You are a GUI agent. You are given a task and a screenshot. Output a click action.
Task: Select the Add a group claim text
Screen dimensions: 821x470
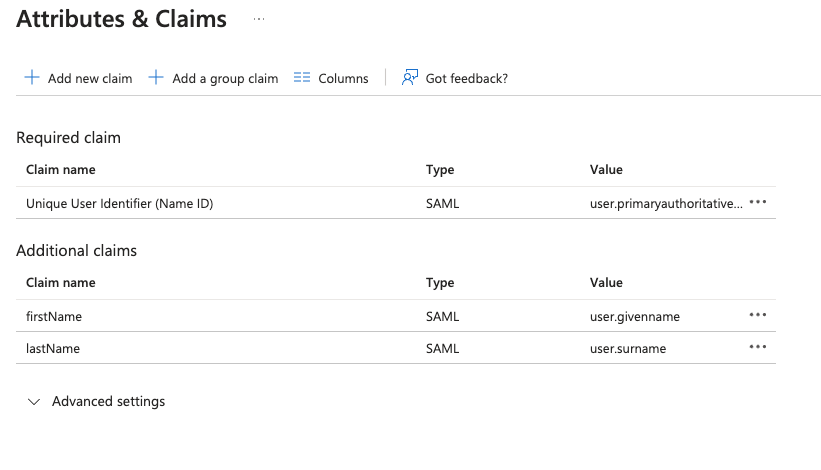[225, 79]
